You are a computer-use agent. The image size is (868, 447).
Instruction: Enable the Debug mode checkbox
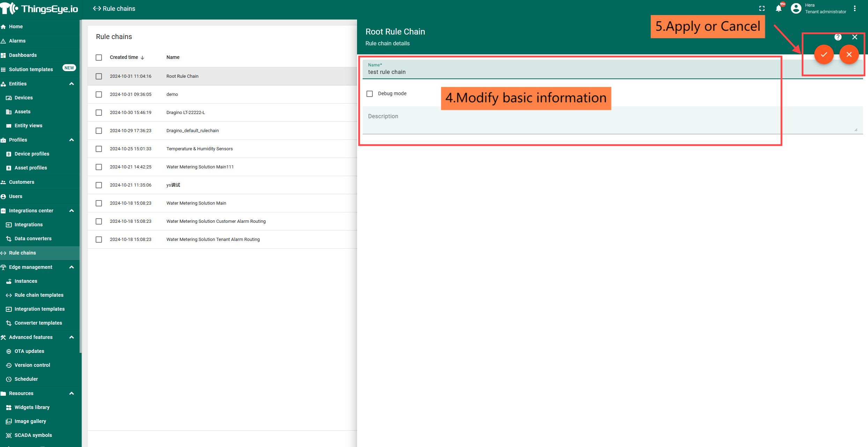(370, 93)
